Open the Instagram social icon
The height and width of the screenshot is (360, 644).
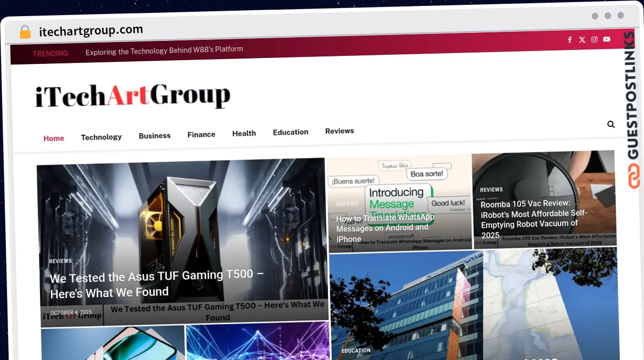tap(595, 39)
